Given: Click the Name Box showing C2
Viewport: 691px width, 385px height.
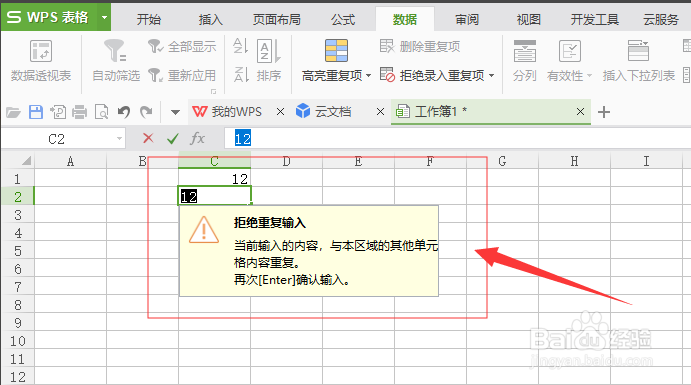Looking at the screenshot, I should coord(63,139).
